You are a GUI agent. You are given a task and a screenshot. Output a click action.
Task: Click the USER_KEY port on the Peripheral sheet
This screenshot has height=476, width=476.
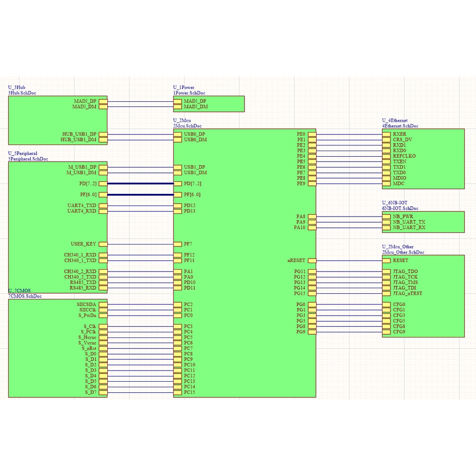coord(103,244)
